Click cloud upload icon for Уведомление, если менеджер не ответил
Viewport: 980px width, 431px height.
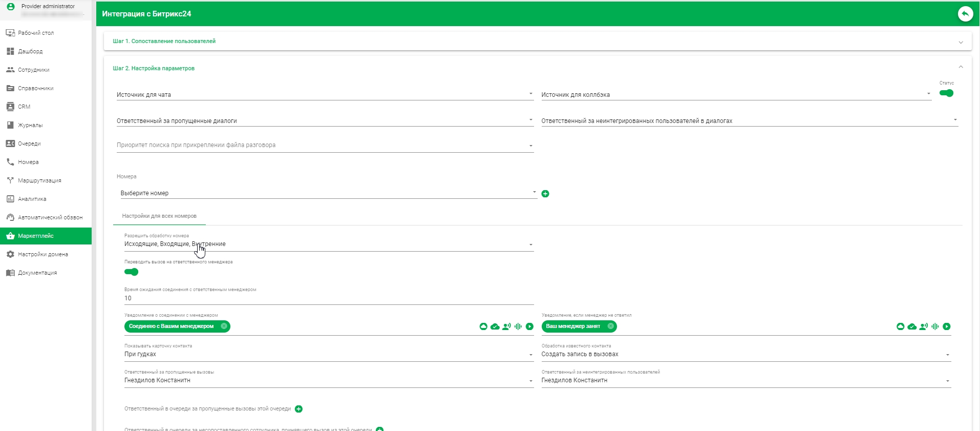click(x=901, y=326)
